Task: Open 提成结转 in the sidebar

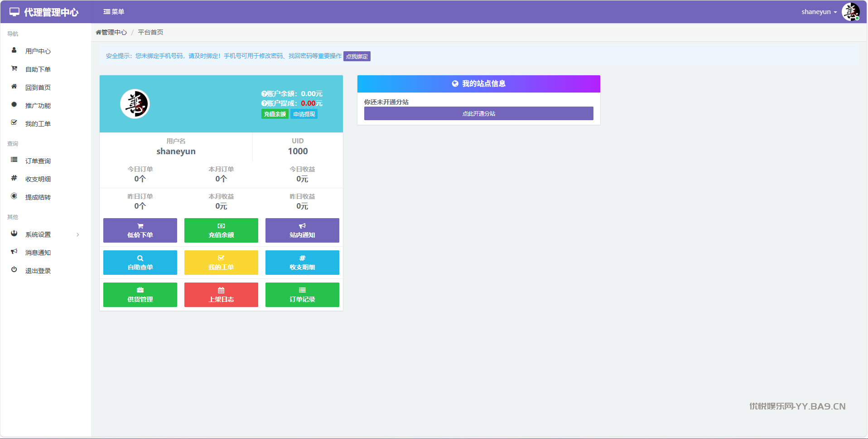Action: [x=38, y=197]
